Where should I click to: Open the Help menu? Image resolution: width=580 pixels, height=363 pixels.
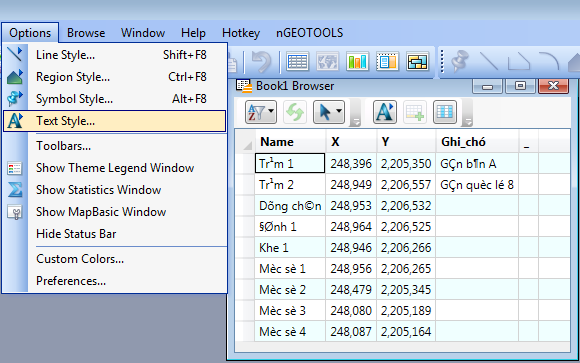point(193,33)
